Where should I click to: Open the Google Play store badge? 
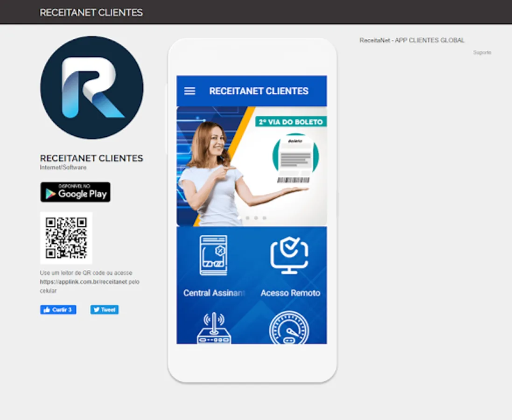coord(76,192)
